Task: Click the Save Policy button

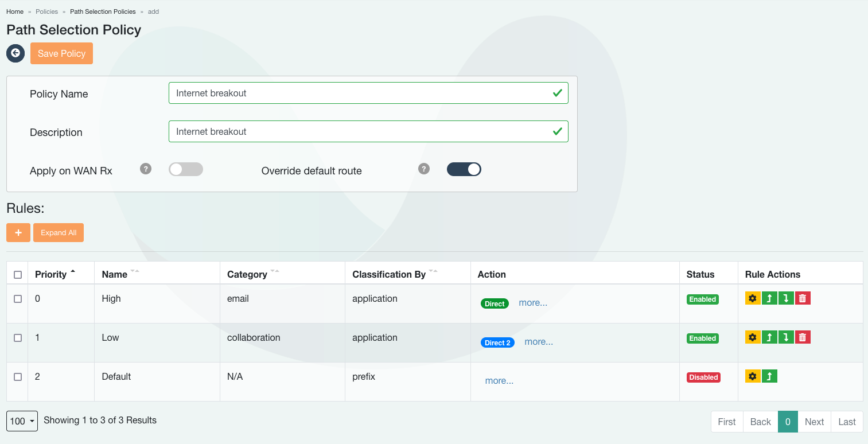Action: tap(61, 53)
